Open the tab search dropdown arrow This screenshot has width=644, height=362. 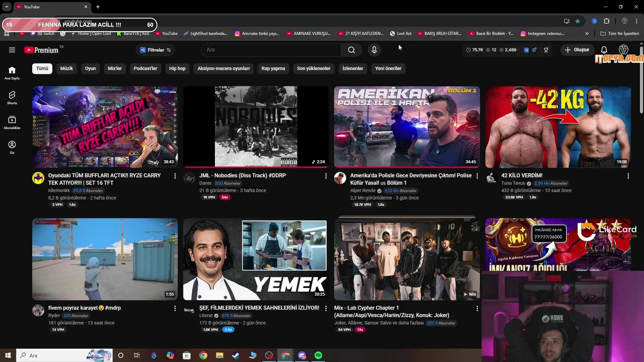tap(7, 7)
